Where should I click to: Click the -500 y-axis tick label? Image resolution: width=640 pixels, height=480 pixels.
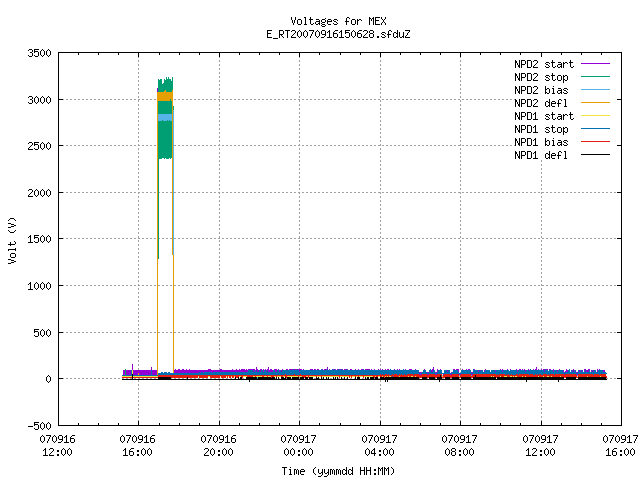click(x=39, y=426)
